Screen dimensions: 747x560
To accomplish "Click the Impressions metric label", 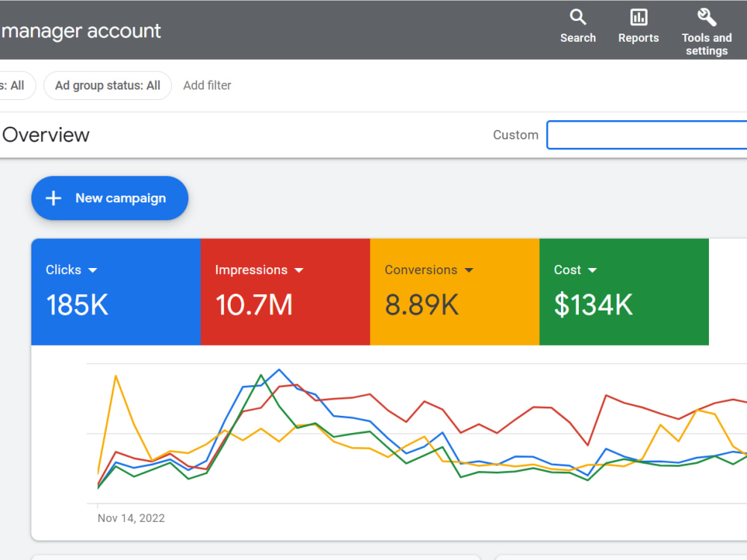I will click(251, 270).
